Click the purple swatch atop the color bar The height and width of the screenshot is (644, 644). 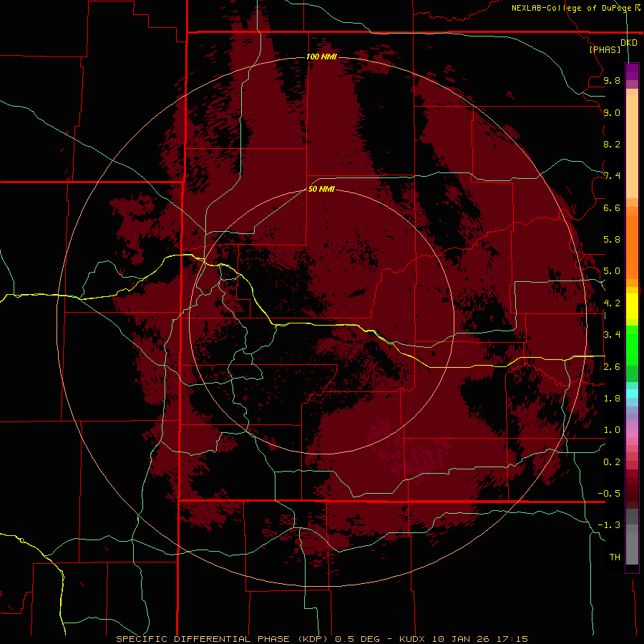click(632, 72)
